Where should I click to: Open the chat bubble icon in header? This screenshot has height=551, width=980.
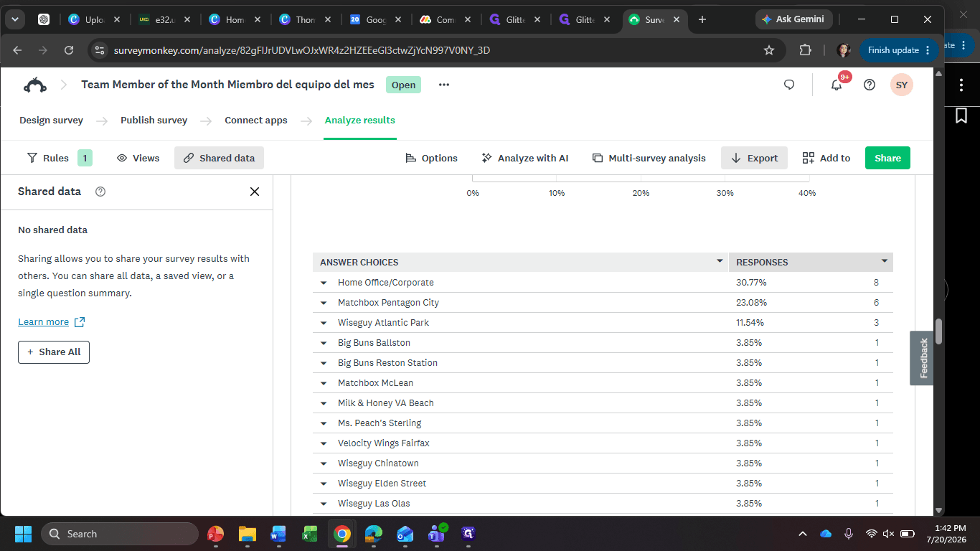pyautogui.click(x=789, y=85)
